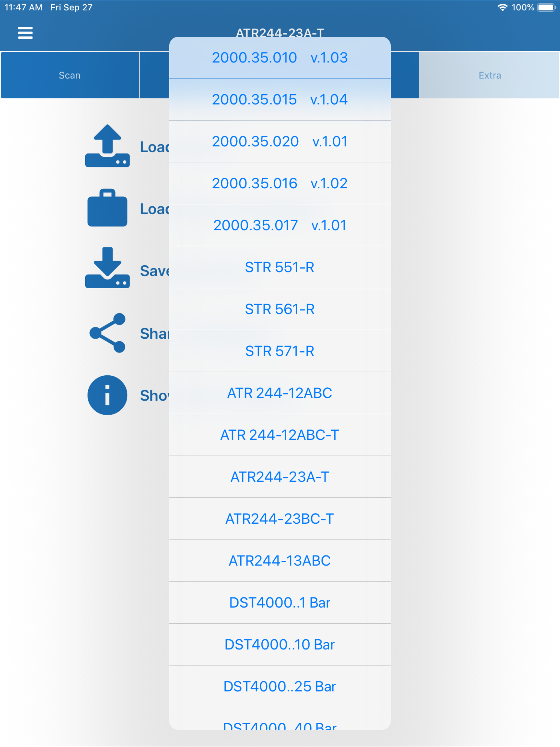Select ATR244-13ABC option
This screenshot has width=560, height=747.
tap(280, 561)
